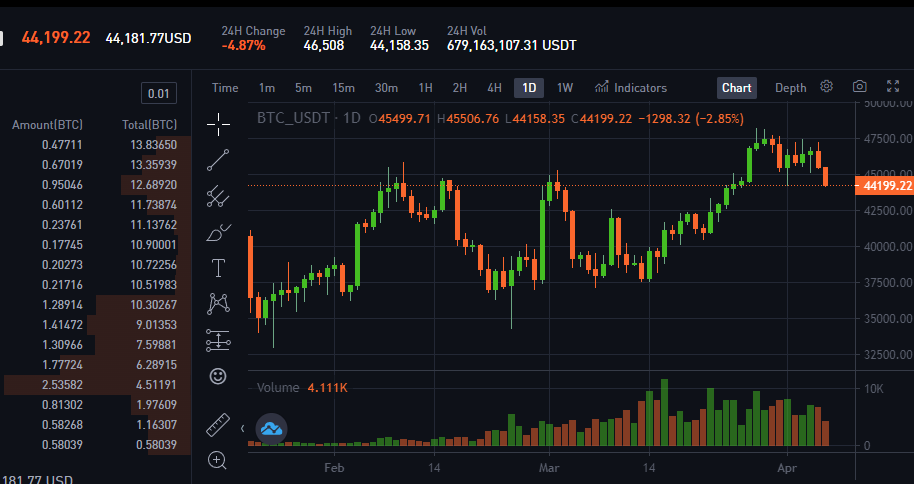Switch to the 1W interval
Viewport: 914px width, 484px height.
coord(565,88)
